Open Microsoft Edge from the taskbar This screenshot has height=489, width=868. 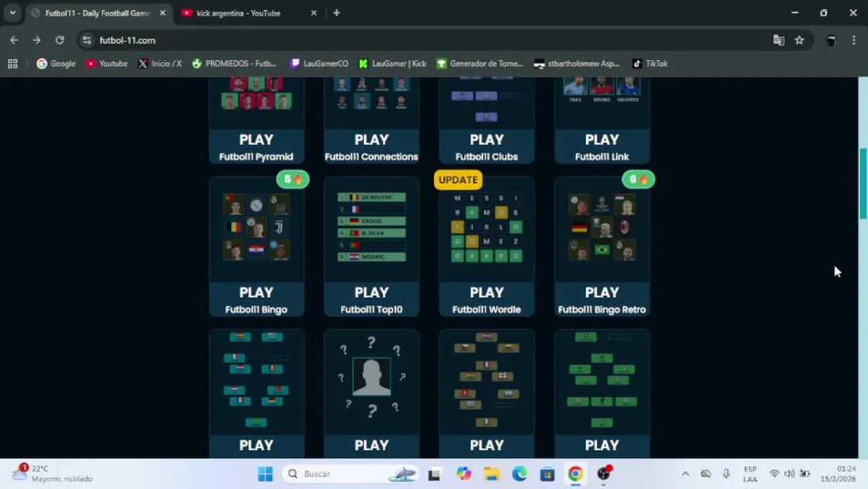pyautogui.click(x=520, y=474)
